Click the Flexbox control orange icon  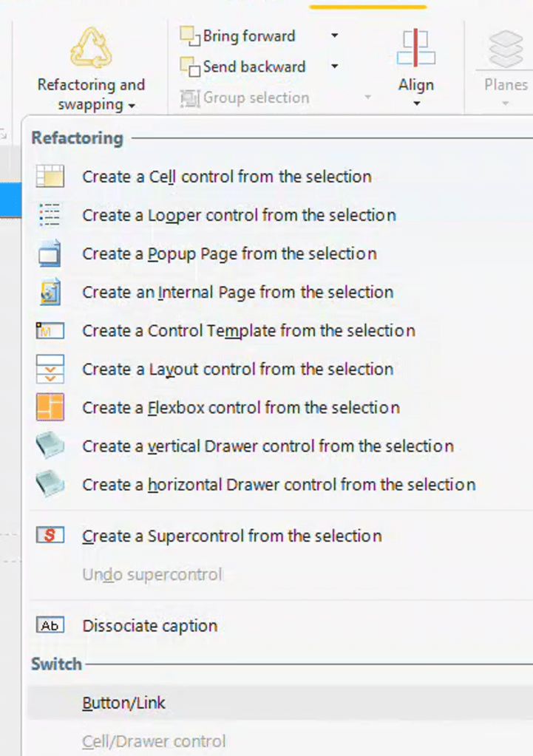(50, 407)
